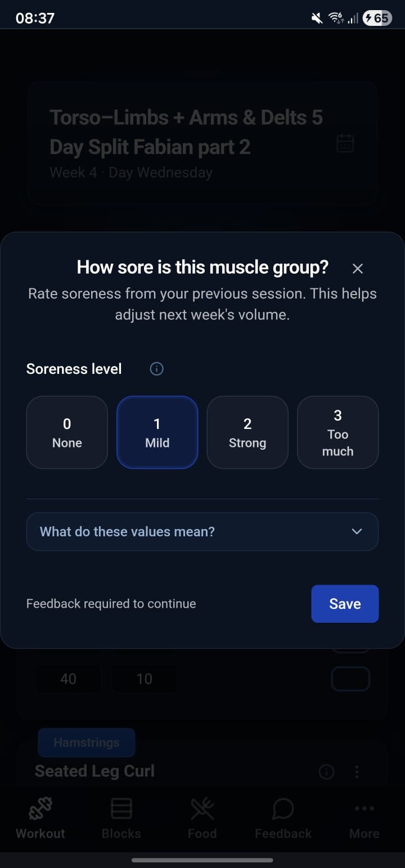Select soreness level 0 None
This screenshot has width=405, height=868.
pyautogui.click(x=67, y=432)
